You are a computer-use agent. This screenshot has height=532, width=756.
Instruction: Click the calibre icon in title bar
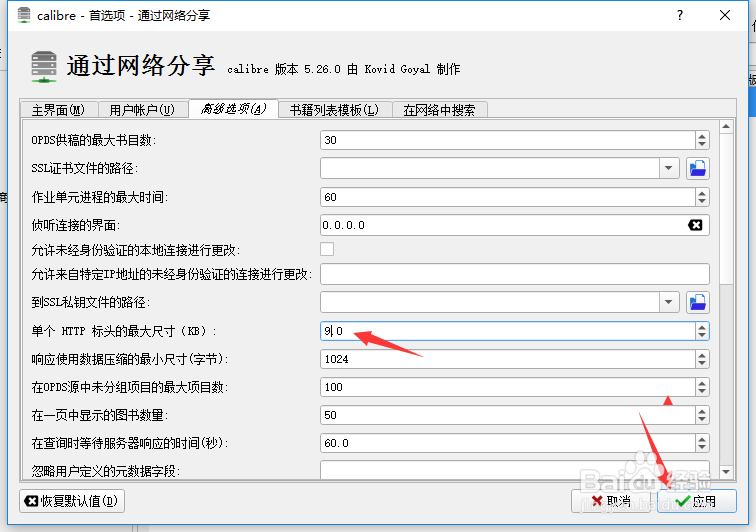(x=16, y=16)
